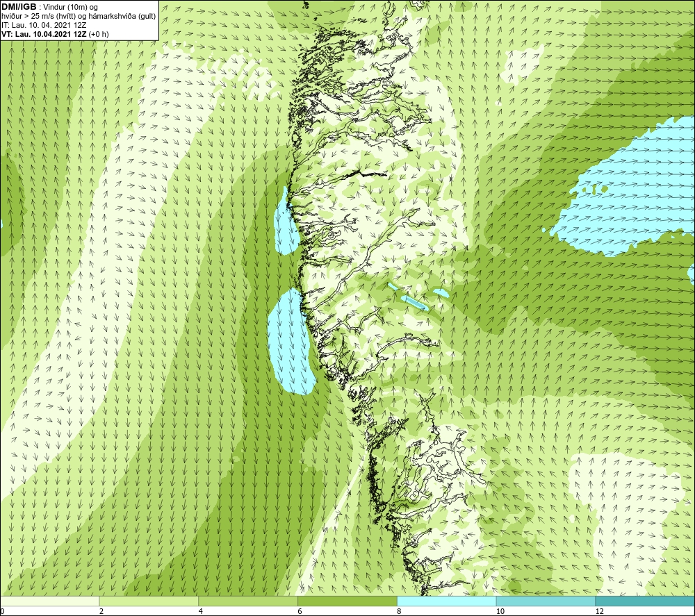Click the darkest teal legend segment above 12
The image size is (695, 616).
click(646, 601)
